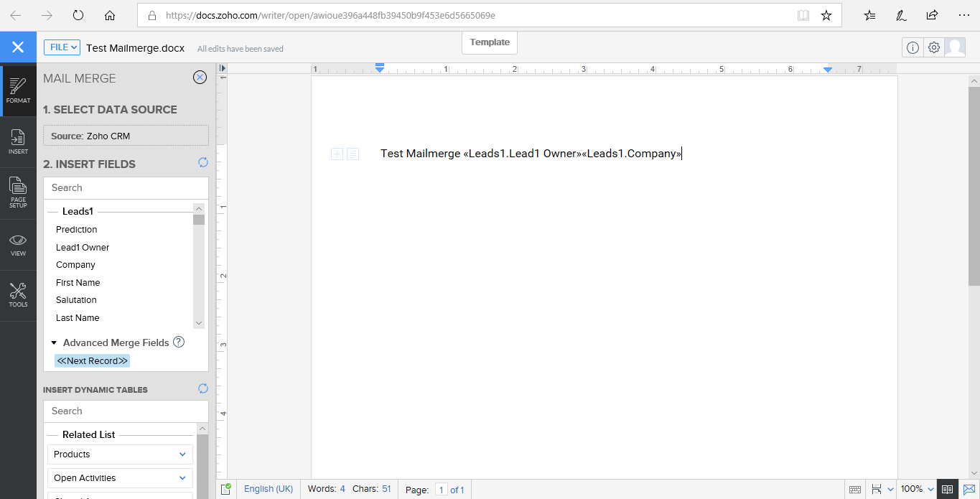
Task: Click the document title Test Mailmerge.docx
Action: (136, 48)
